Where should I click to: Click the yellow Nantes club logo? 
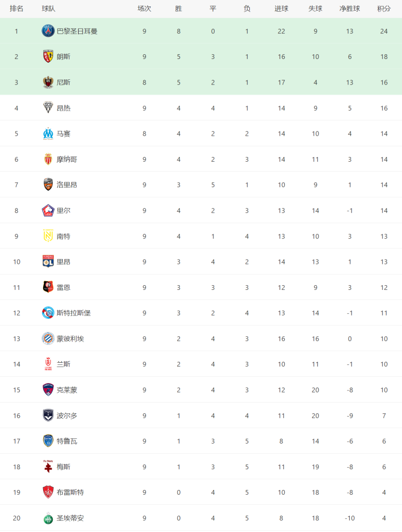click(x=48, y=236)
